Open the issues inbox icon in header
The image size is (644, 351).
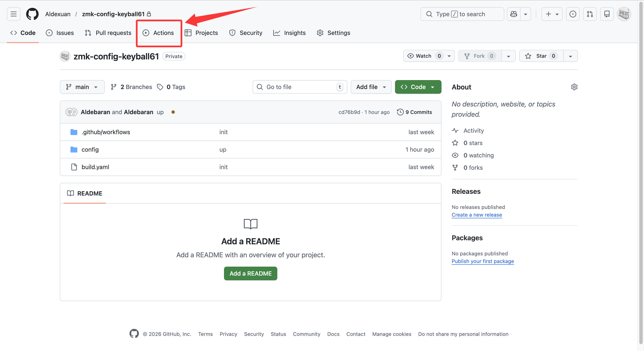(x=572, y=14)
